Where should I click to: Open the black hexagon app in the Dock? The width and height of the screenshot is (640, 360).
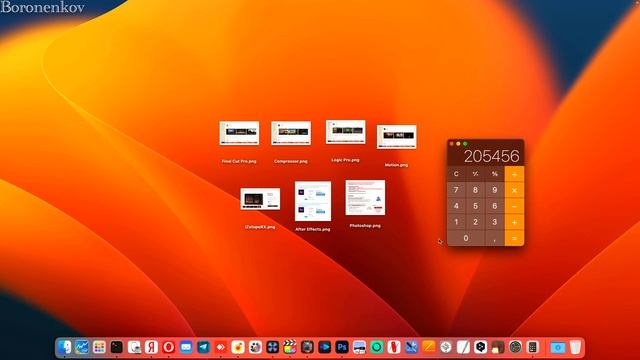click(480, 347)
